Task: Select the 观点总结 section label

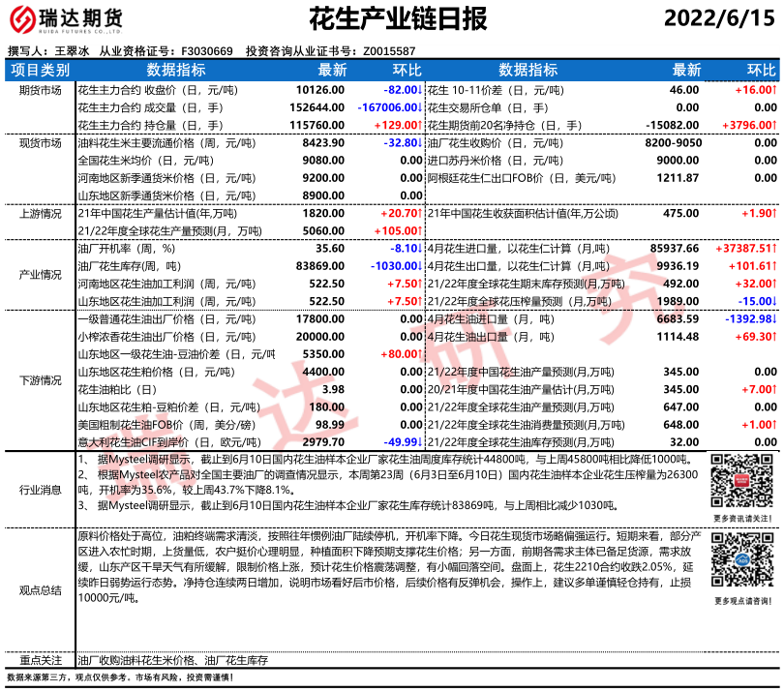Action: [x=40, y=589]
